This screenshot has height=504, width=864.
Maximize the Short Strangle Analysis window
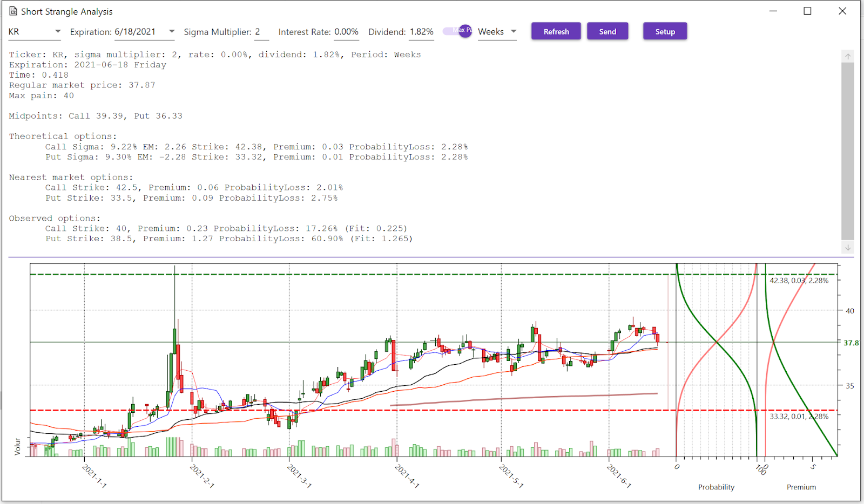point(807,11)
